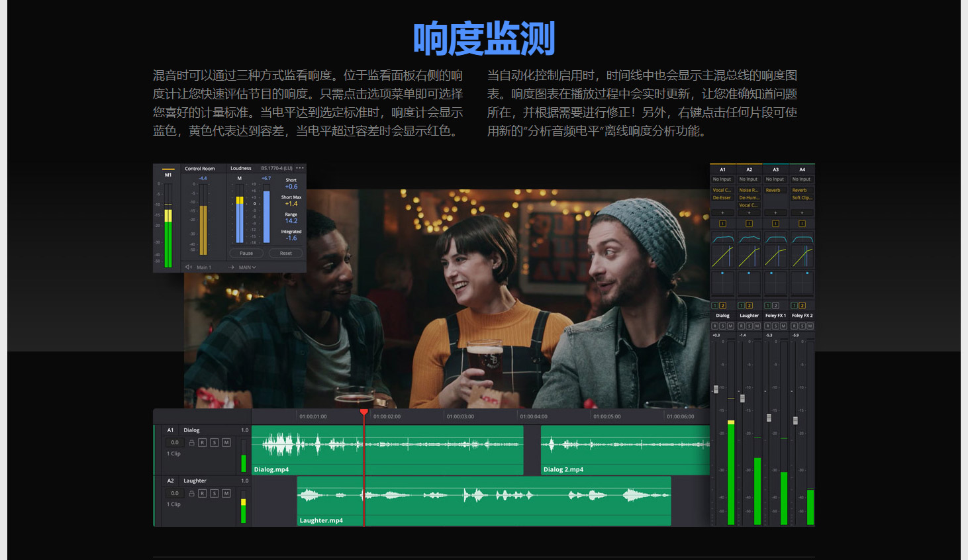
Task: Open the pan control for mixer channel A4
Action: pyautogui.click(x=802, y=283)
